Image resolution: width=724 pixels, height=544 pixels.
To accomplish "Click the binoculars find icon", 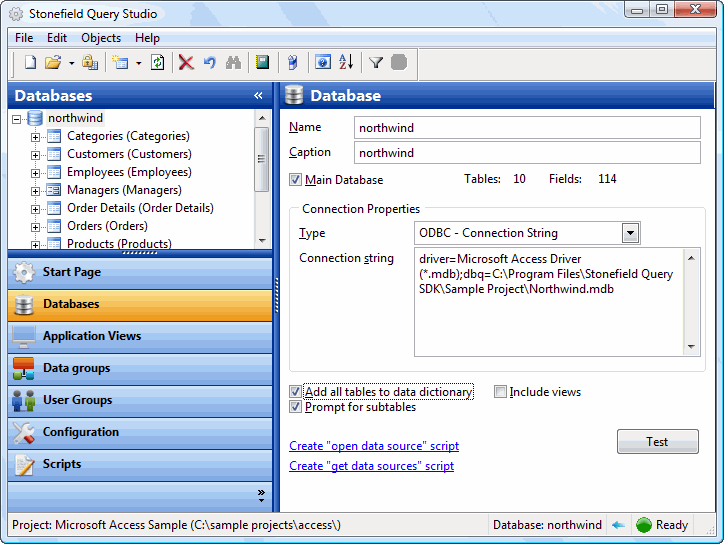I will pos(233,63).
